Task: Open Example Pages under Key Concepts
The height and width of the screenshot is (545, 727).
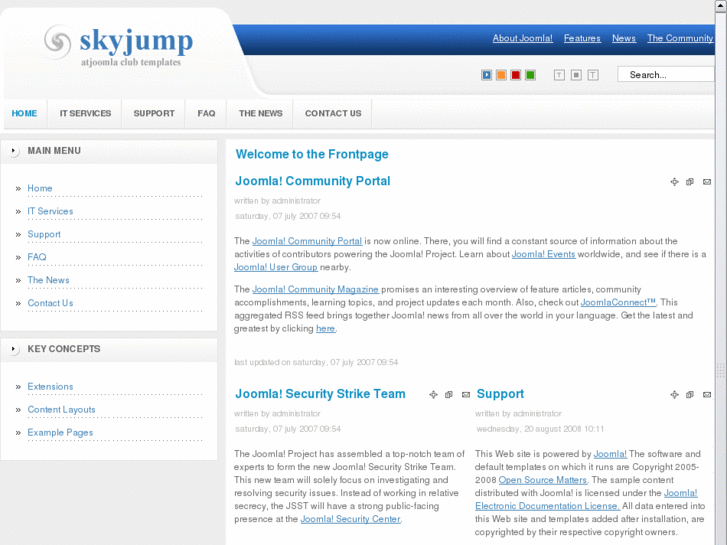Action: (60, 432)
